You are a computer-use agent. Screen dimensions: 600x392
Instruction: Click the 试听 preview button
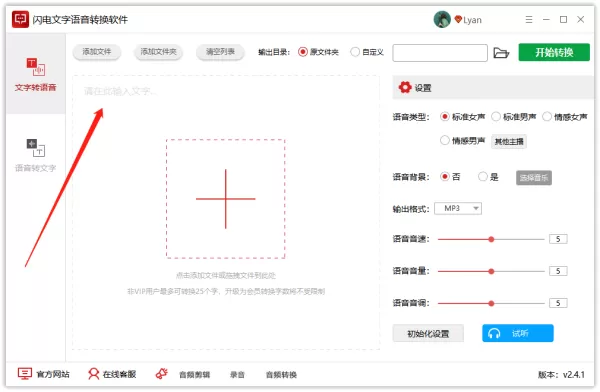click(518, 333)
